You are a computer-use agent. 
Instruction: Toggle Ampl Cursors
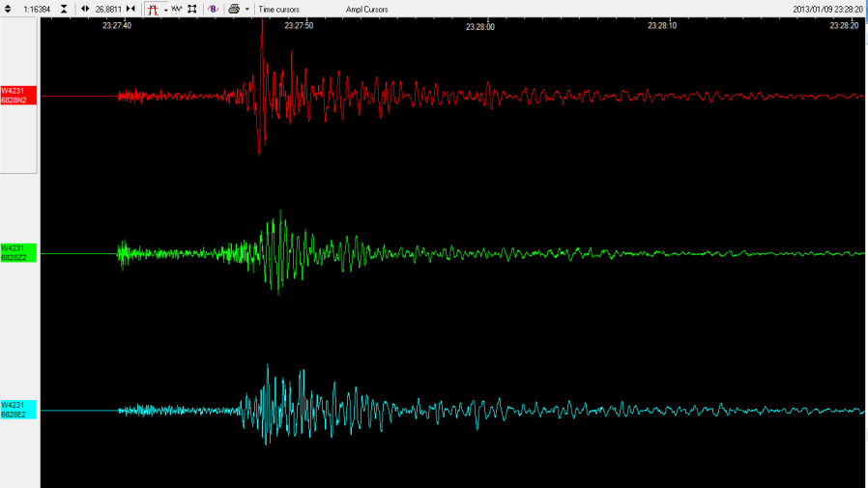coord(366,9)
